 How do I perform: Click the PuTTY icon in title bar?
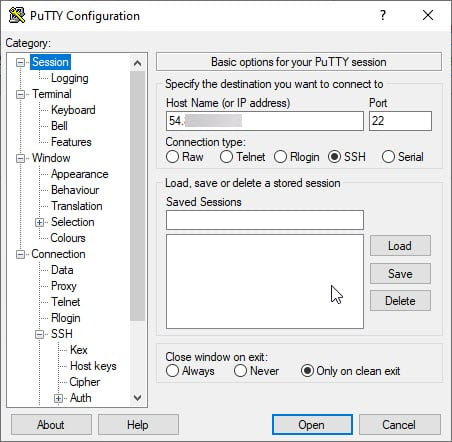coord(17,15)
